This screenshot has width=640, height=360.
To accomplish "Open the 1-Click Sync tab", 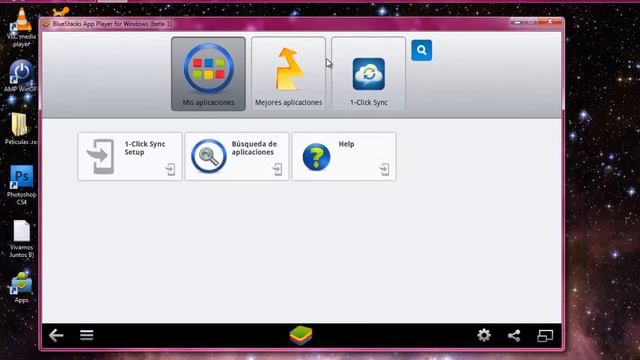I will point(369,74).
